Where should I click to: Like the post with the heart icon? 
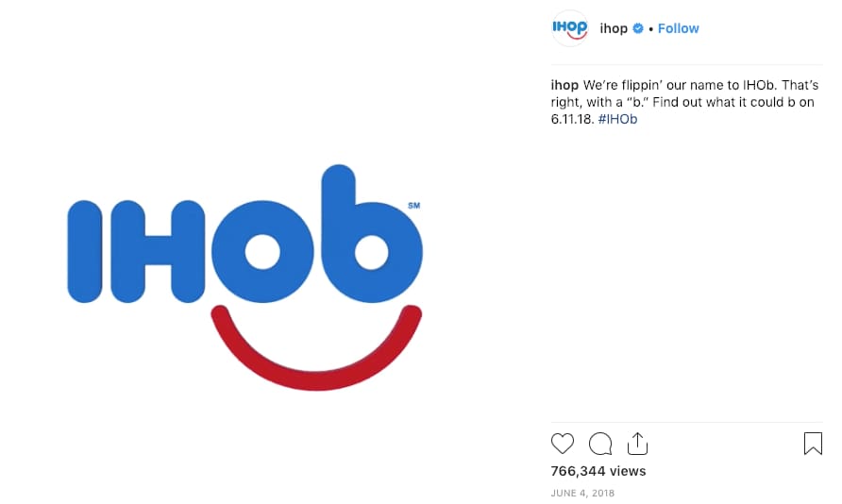point(563,444)
